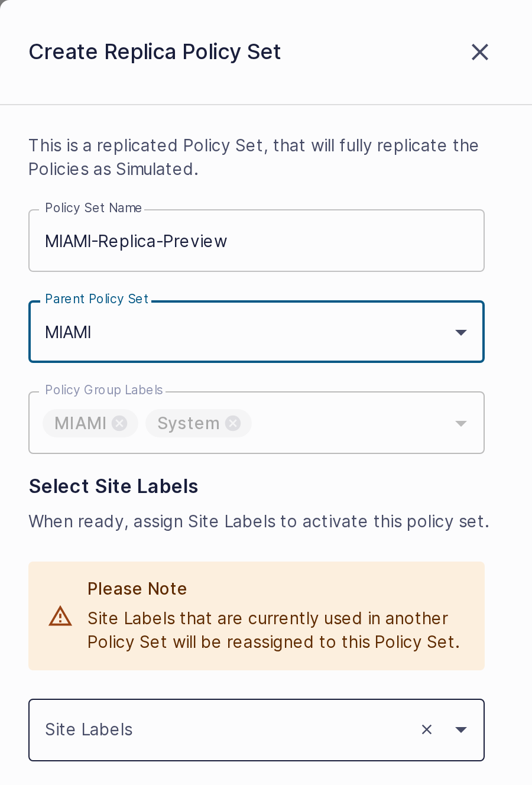Click the warning triangle icon in the note

click(60, 616)
